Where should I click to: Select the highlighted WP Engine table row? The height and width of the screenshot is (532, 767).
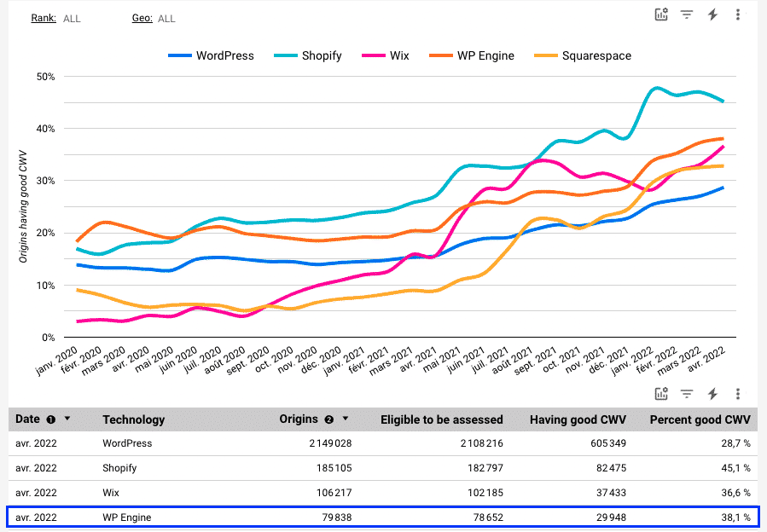coord(384,516)
